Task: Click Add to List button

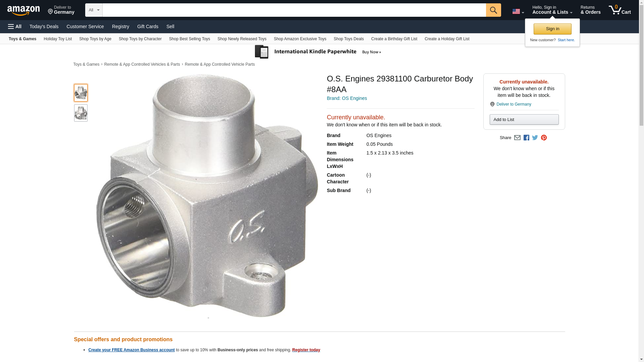Action: click(x=524, y=120)
